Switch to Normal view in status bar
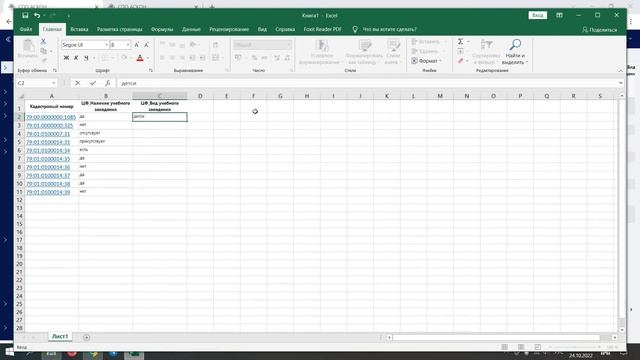The width and height of the screenshot is (640, 360). (504, 347)
